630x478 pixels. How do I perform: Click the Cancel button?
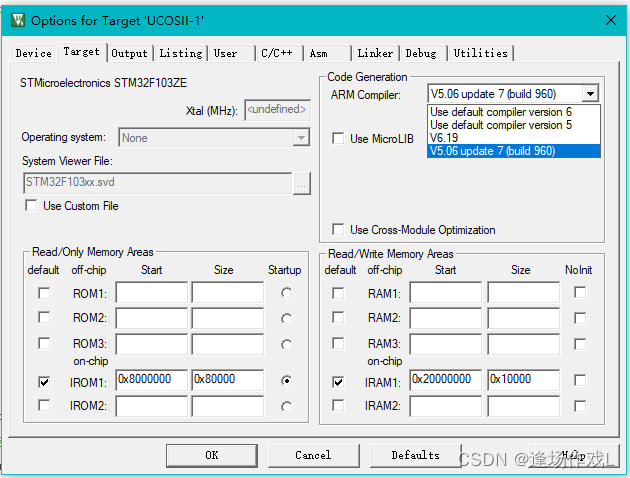313,456
